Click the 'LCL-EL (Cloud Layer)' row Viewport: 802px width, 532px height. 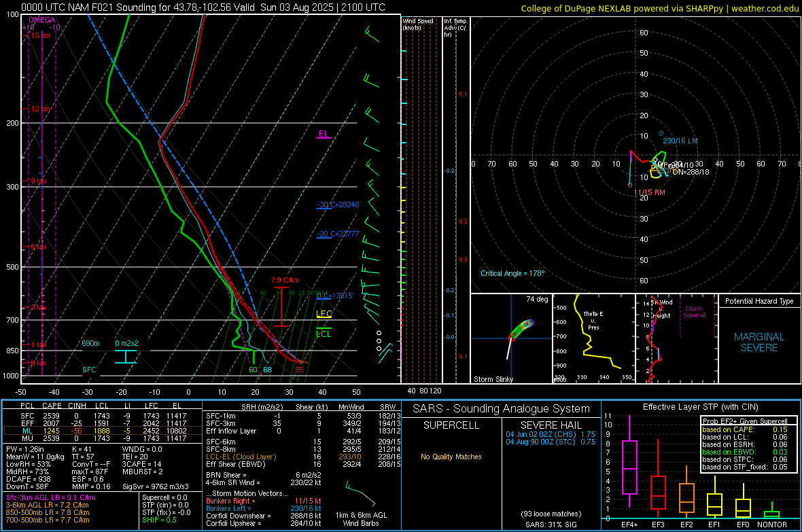[302, 457]
